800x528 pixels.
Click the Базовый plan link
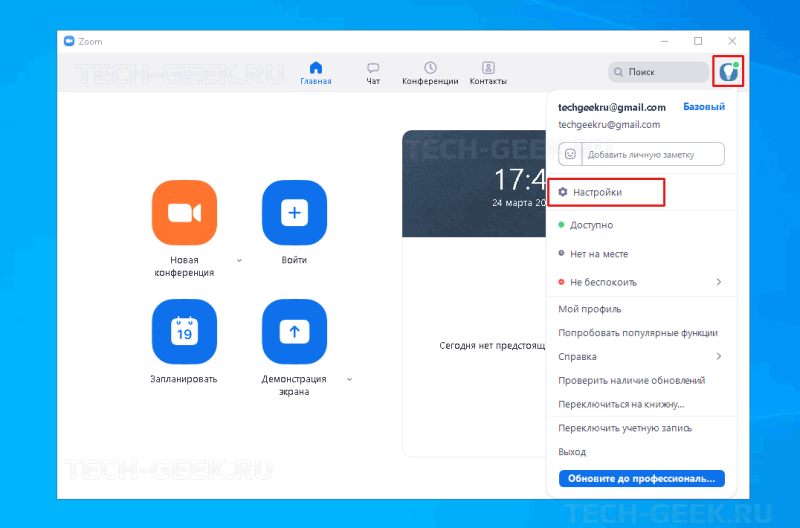(704, 107)
